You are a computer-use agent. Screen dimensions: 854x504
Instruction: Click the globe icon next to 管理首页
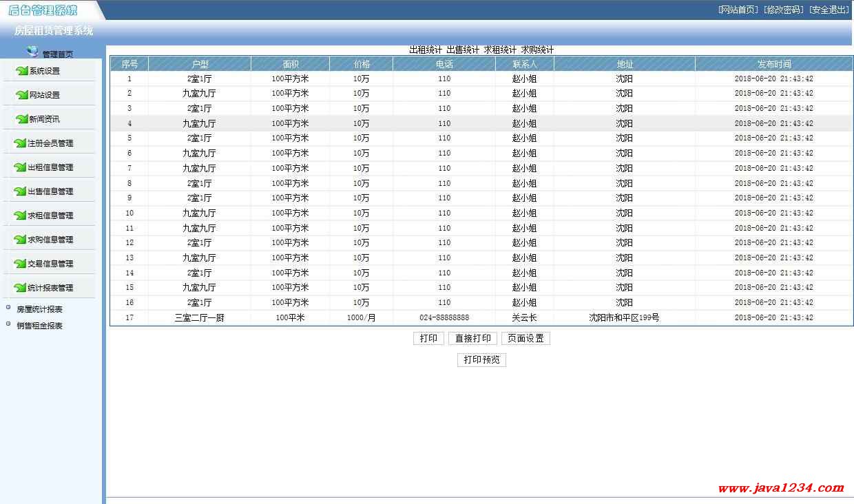tap(32, 52)
